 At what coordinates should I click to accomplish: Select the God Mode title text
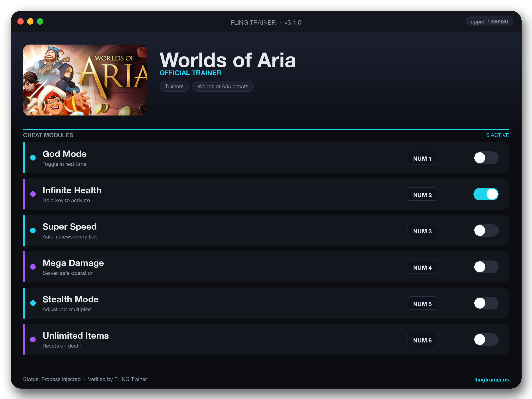point(65,154)
